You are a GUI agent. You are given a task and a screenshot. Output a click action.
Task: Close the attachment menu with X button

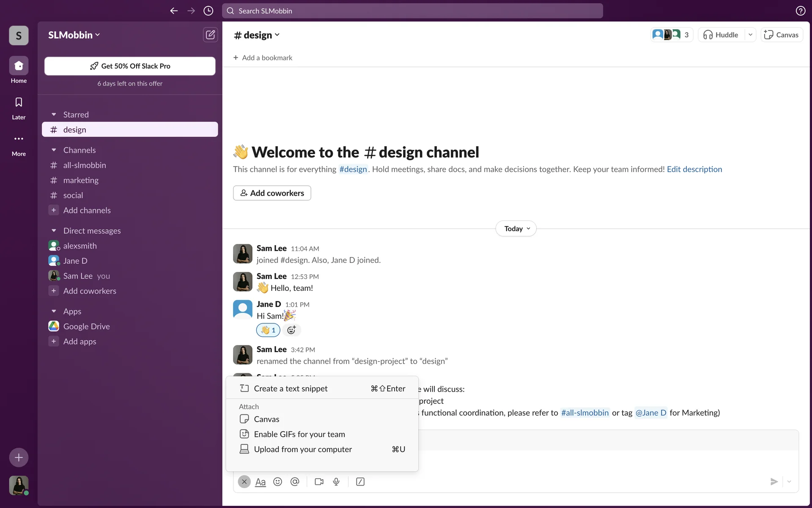click(x=244, y=482)
